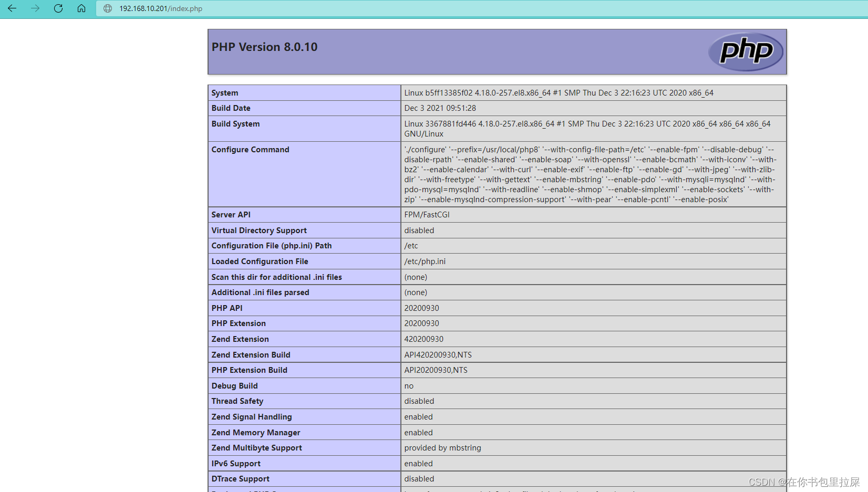Click the browser Forward arrow

tap(35, 8)
